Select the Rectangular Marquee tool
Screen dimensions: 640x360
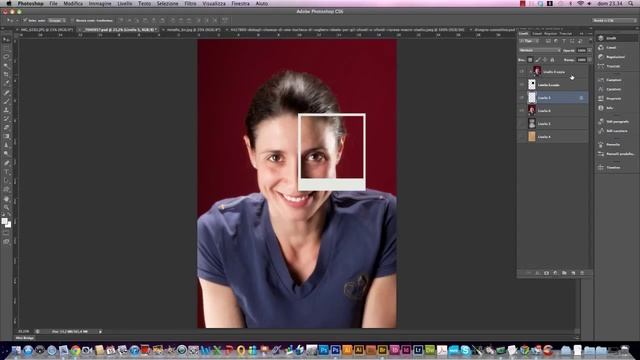tap(6, 48)
